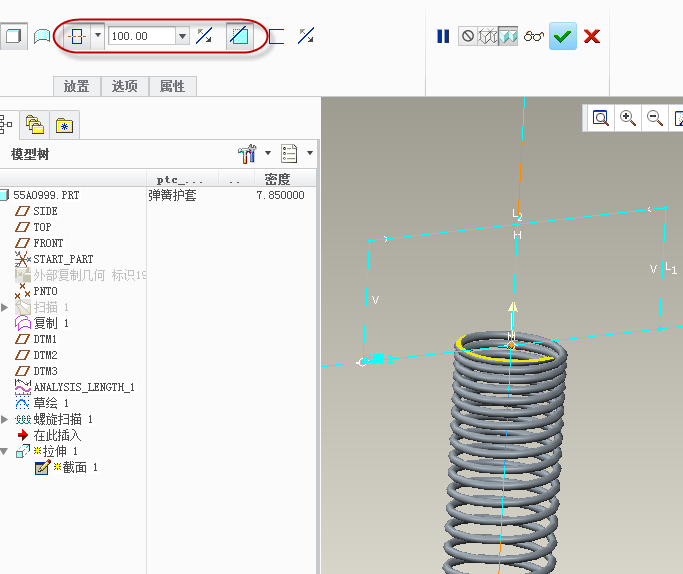This screenshot has height=574, width=683.
Task: Select ANALYSIS_LENGTH_1 feature
Action: coord(84,387)
